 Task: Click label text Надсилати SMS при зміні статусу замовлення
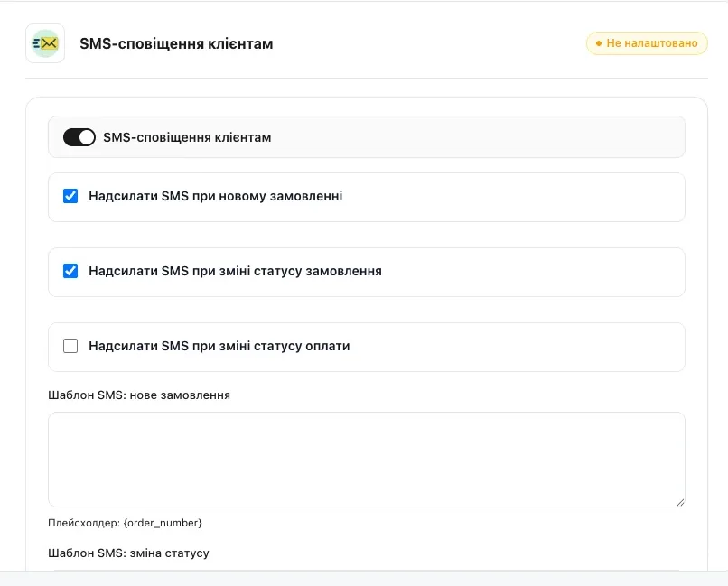pyautogui.click(x=235, y=271)
